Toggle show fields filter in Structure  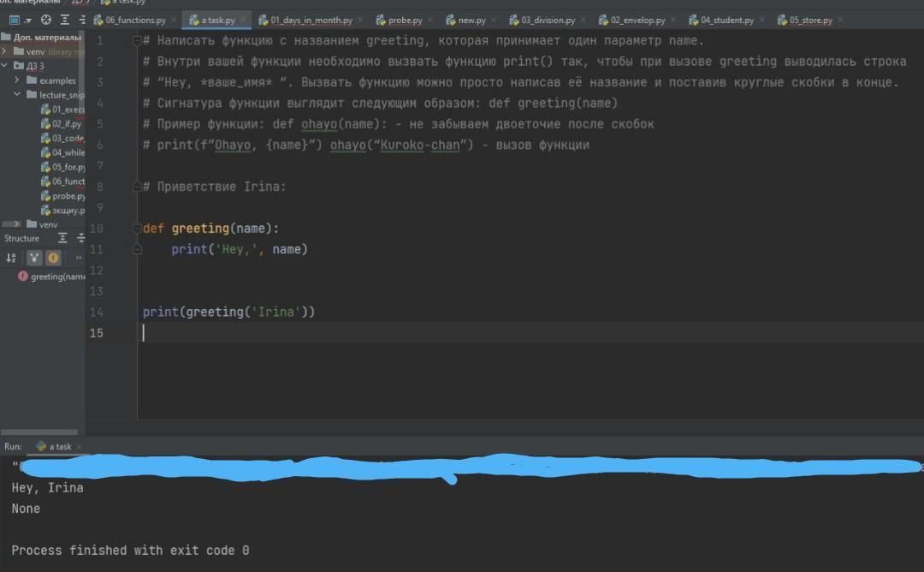coord(53,258)
